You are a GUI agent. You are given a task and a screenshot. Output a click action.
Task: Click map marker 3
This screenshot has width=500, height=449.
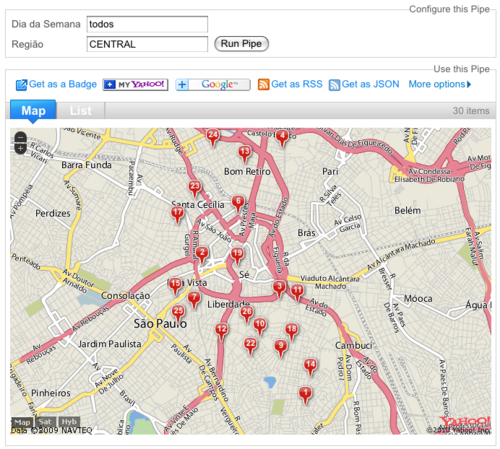[x=279, y=287]
